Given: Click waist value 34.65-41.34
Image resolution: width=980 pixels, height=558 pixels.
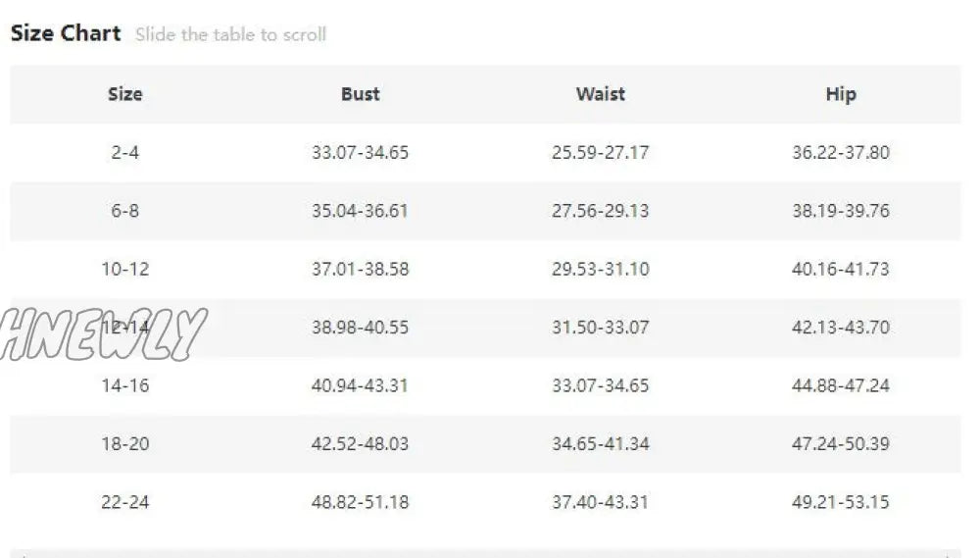Looking at the screenshot, I should click(x=600, y=443).
